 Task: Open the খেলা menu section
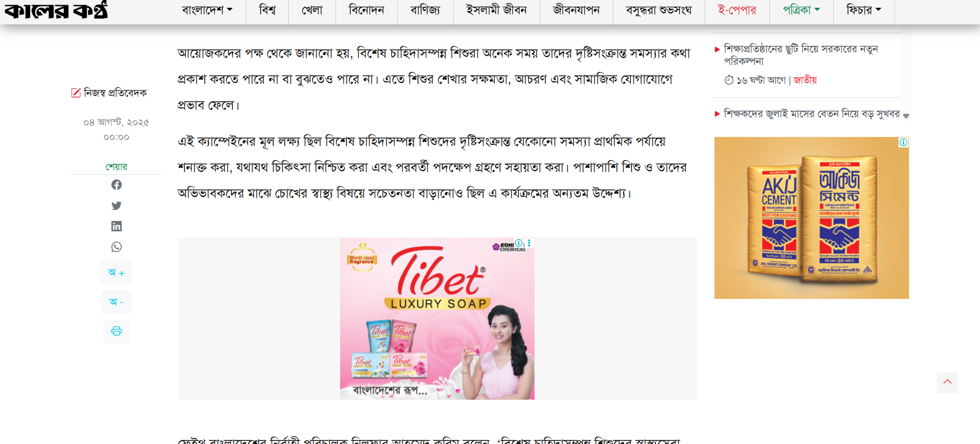point(312,10)
